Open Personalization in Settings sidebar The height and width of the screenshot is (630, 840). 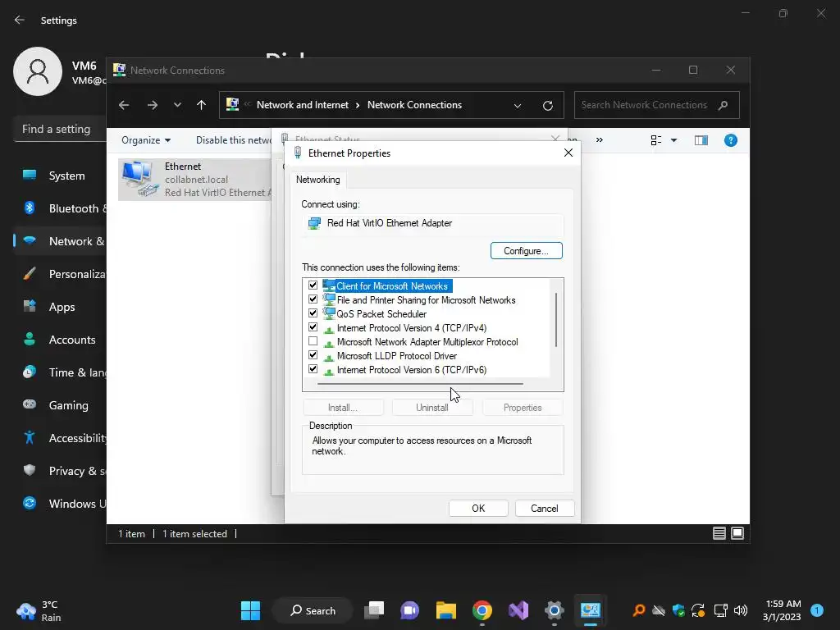[x=61, y=274]
